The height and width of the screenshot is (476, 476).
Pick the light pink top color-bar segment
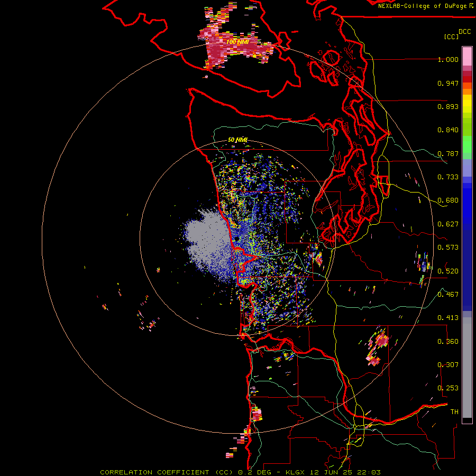coord(467,56)
